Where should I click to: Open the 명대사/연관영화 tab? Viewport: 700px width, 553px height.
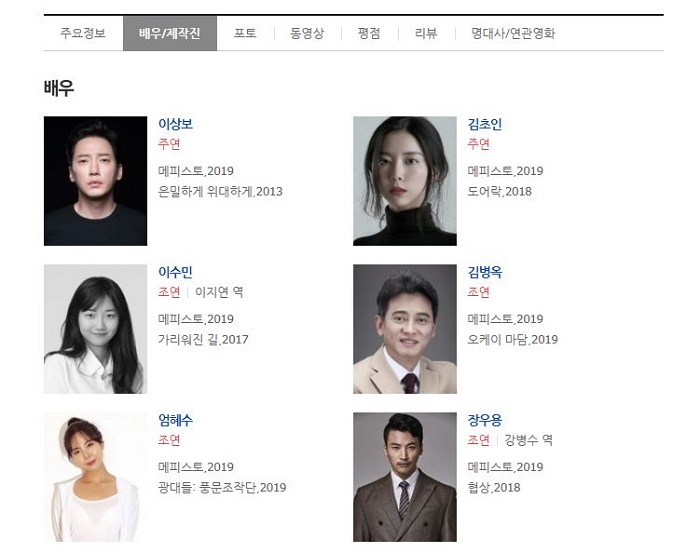tap(513, 33)
